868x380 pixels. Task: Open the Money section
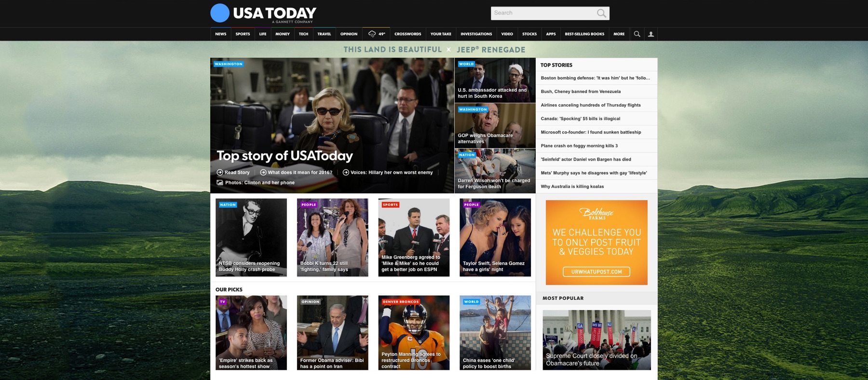[x=283, y=34]
